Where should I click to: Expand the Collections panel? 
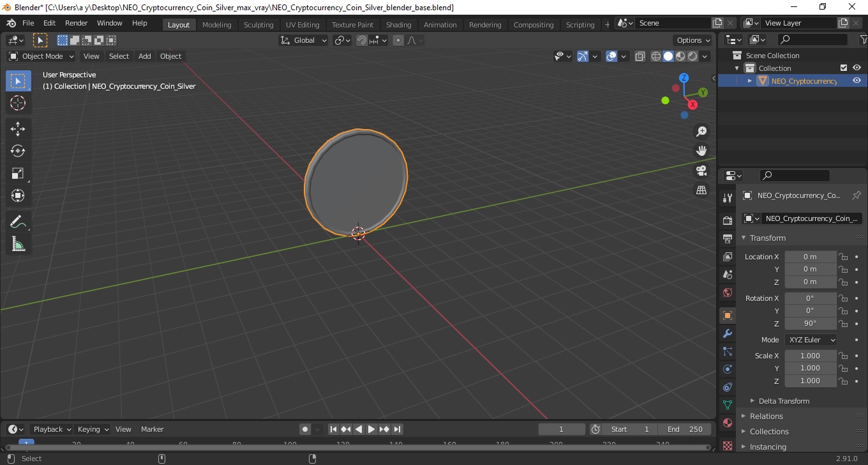[x=769, y=432]
